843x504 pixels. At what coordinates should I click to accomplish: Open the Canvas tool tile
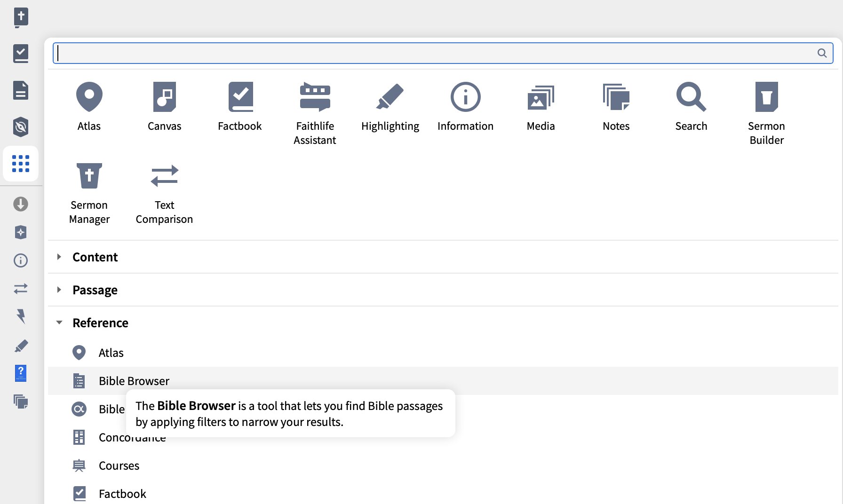coord(164,107)
